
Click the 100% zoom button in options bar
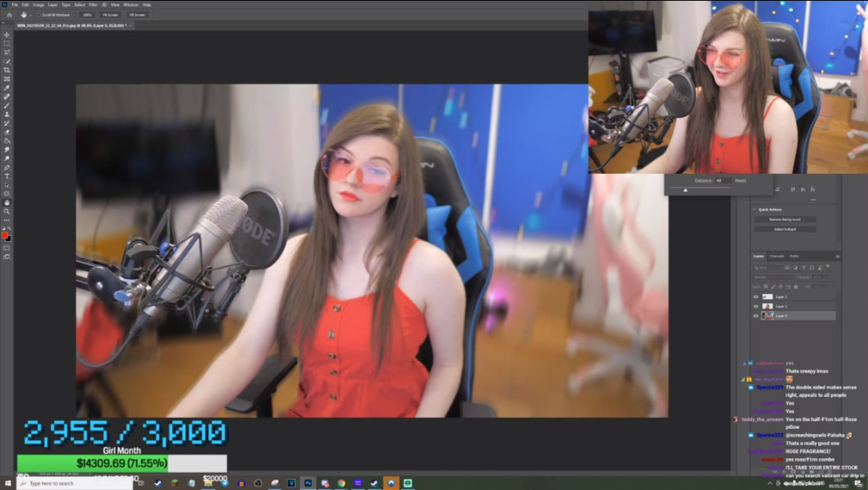click(x=87, y=15)
